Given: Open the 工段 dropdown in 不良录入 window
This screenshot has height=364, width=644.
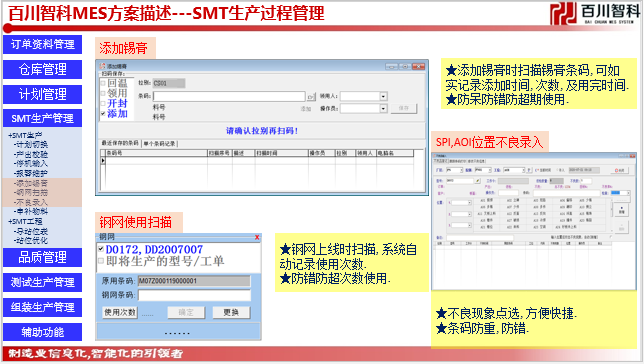Looking at the screenshot, I should (x=523, y=170).
